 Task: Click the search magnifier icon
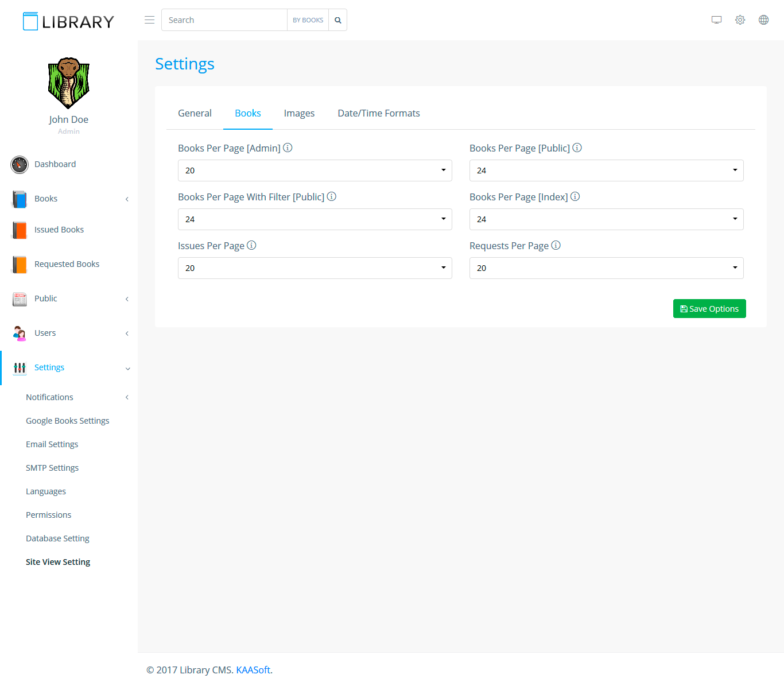pyautogui.click(x=338, y=20)
